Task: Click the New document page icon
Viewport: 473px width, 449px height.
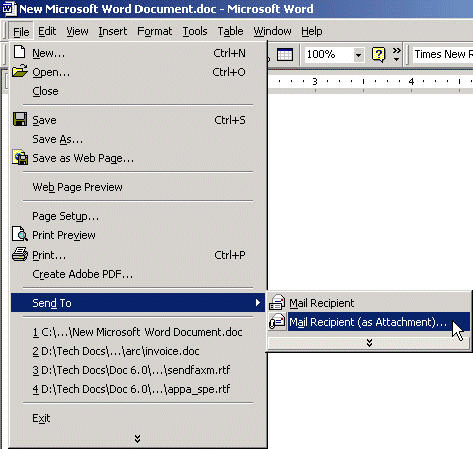Action: [x=20, y=52]
